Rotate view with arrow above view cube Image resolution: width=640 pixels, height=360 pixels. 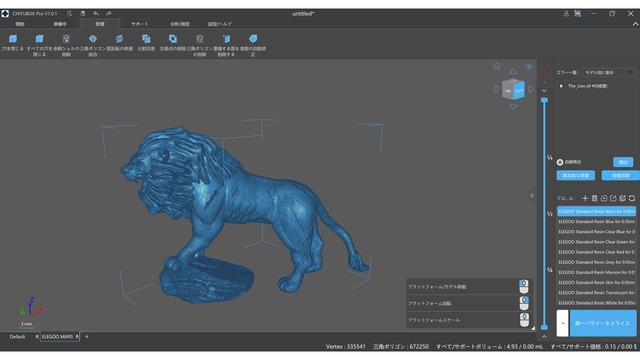[513, 72]
